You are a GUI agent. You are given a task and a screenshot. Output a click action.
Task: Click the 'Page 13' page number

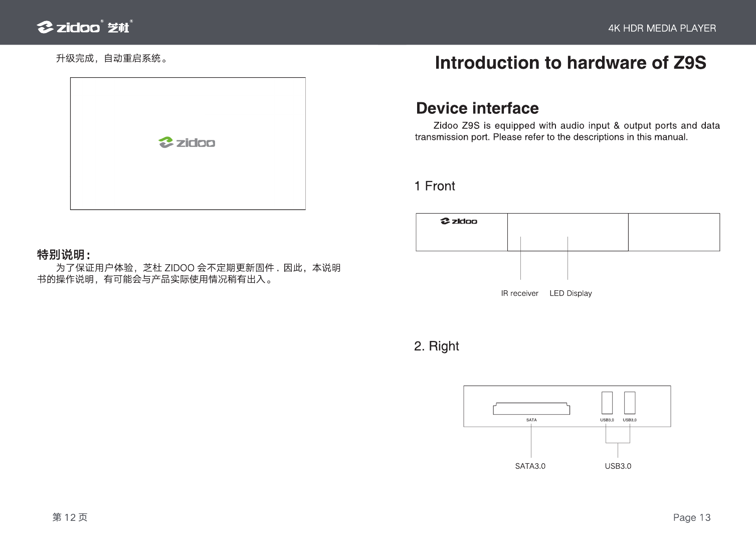click(x=692, y=517)
